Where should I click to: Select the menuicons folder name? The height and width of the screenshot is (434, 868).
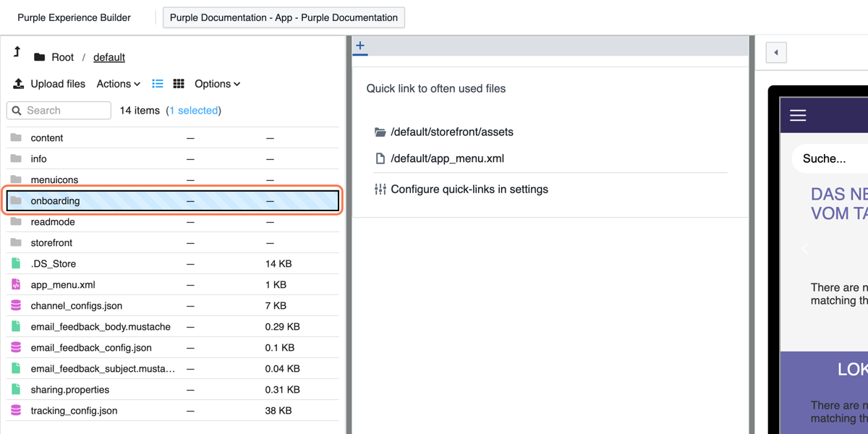(x=54, y=180)
